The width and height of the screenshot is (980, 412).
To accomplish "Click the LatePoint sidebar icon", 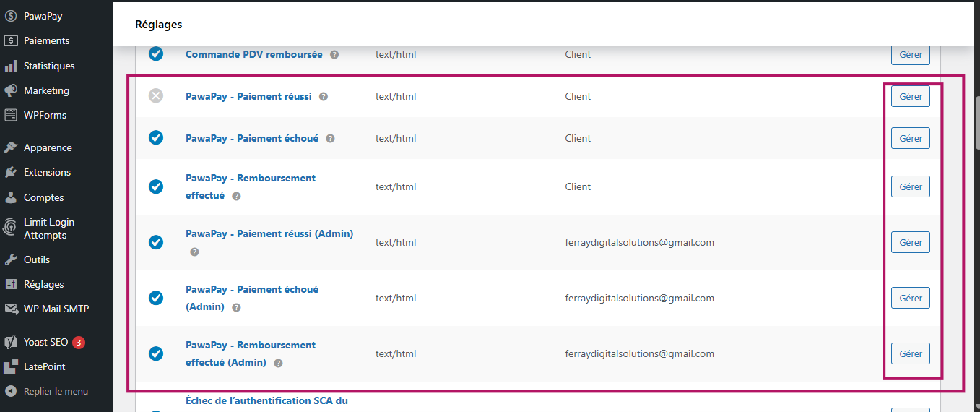I will click(x=11, y=366).
